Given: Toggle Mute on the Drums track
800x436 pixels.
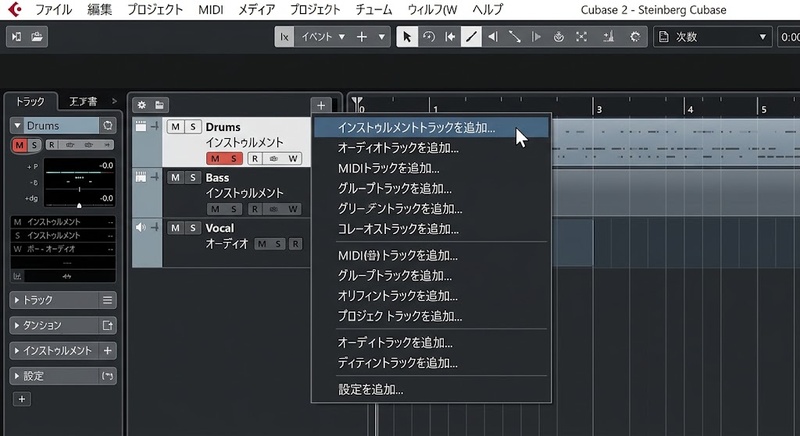Looking at the screenshot, I should click(x=176, y=126).
